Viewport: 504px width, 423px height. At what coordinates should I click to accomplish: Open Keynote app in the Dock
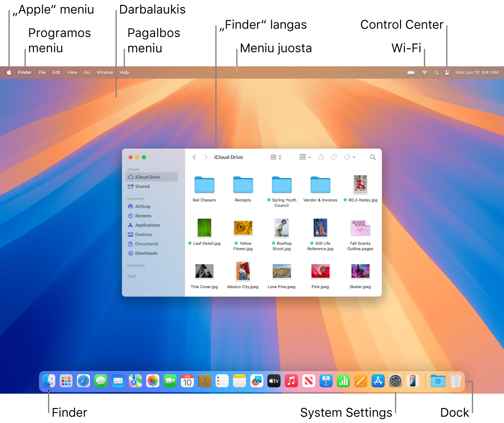[x=326, y=381]
